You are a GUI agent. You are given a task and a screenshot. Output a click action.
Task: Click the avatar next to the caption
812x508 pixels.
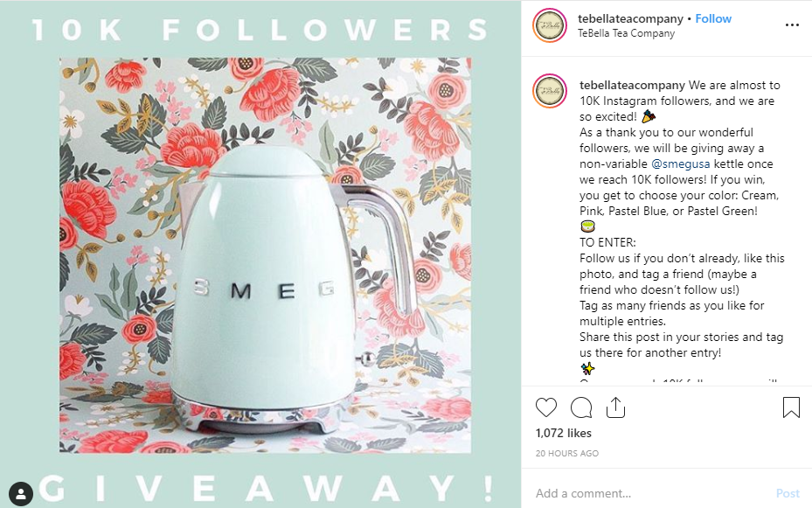[550, 91]
